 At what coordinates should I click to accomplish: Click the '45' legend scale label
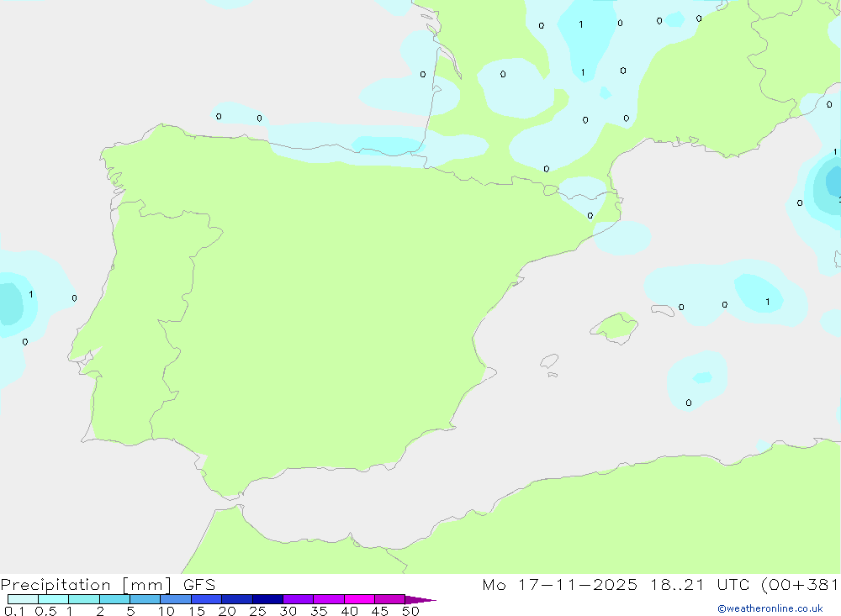(380, 611)
